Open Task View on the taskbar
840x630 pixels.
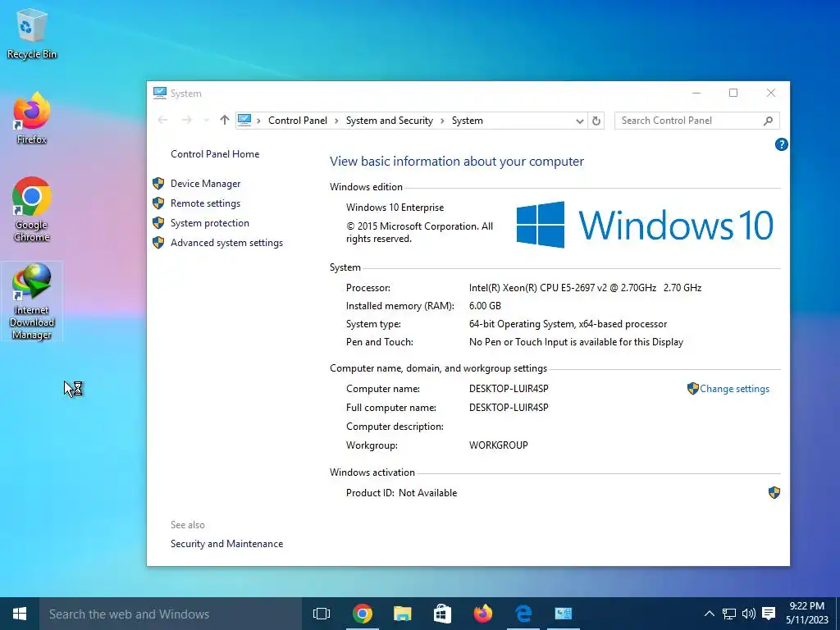click(322, 614)
